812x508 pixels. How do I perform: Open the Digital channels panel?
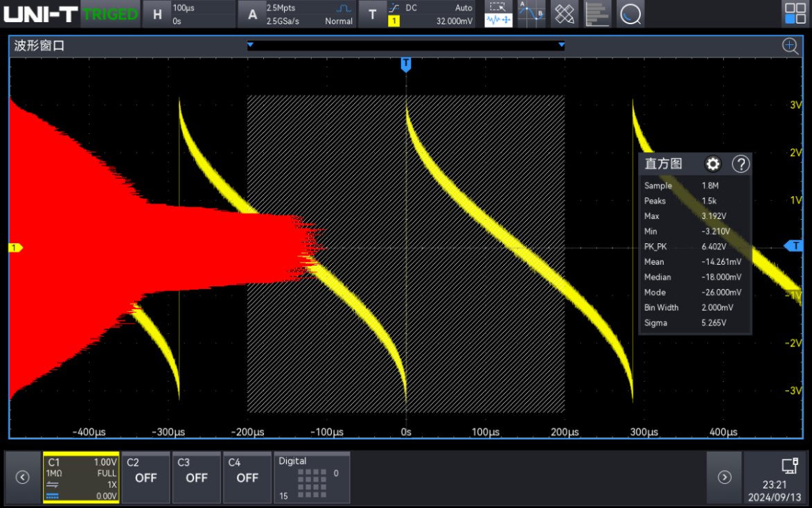coord(312,478)
